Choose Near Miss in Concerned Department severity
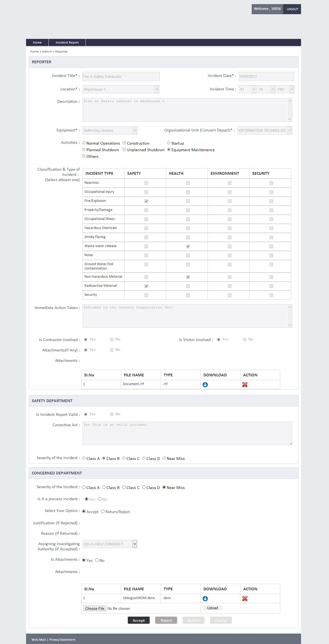This screenshot has height=644, width=329. [x=164, y=487]
